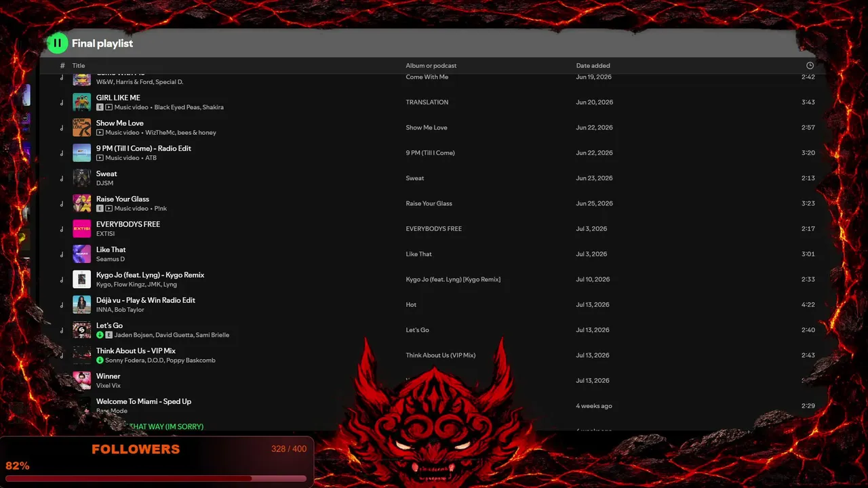Open the P!nk artist link
Image resolution: width=868 pixels, height=488 pixels.
[x=160, y=209]
